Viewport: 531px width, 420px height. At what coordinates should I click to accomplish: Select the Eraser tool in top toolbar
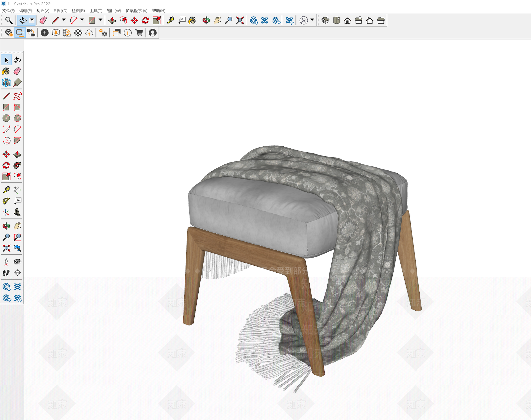click(x=43, y=20)
